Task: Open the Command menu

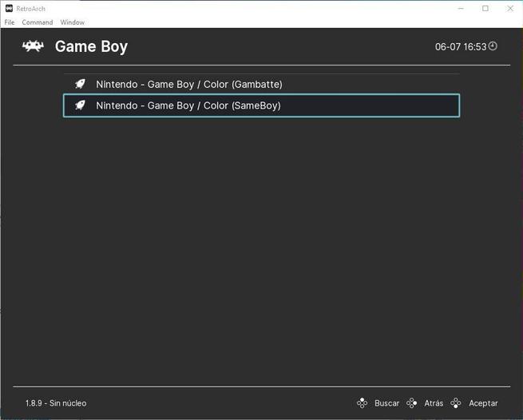Action: pos(38,22)
